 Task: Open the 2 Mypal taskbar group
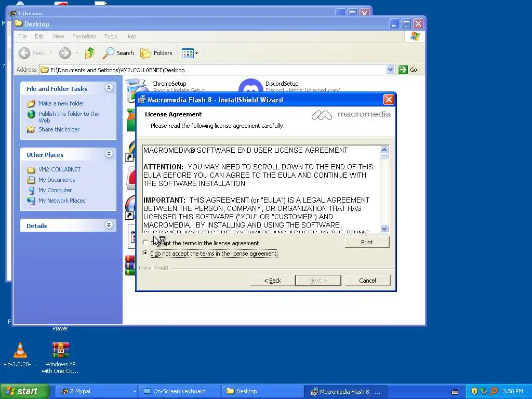coord(97,391)
